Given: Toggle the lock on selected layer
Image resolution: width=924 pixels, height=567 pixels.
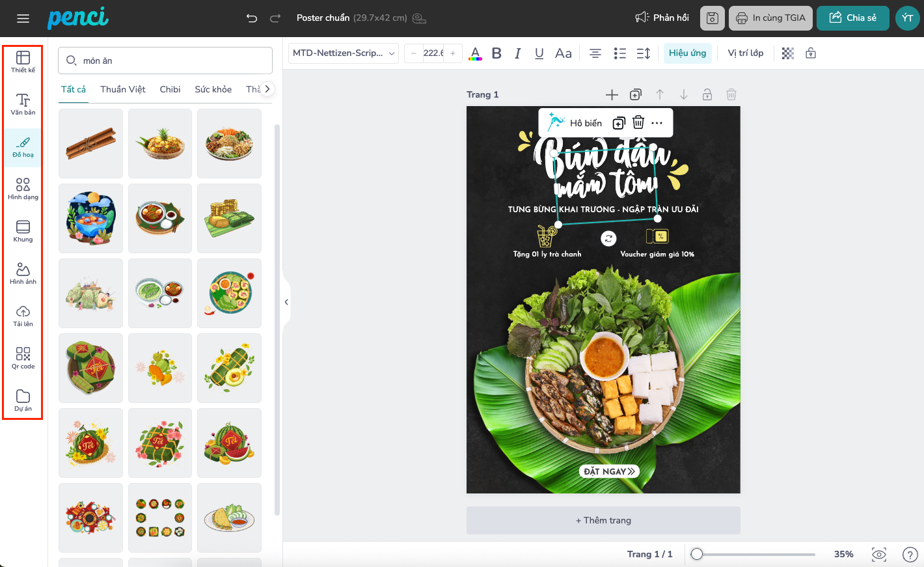Looking at the screenshot, I should pyautogui.click(x=811, y=53).
